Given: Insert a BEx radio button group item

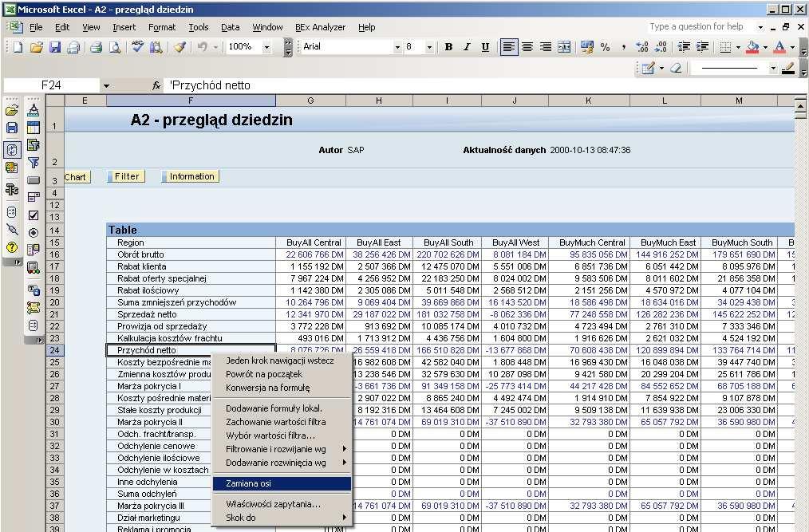Looking at the screenshot, I should [34, 233].
